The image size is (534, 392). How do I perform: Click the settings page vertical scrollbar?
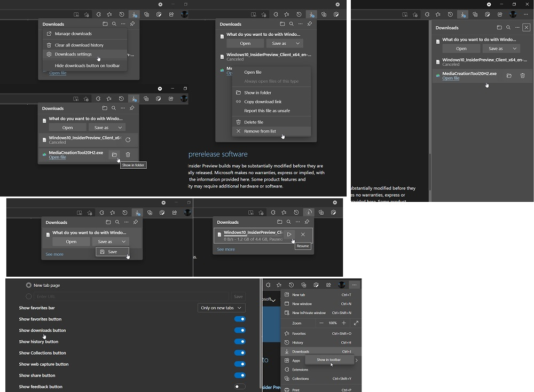coord(261,334)
